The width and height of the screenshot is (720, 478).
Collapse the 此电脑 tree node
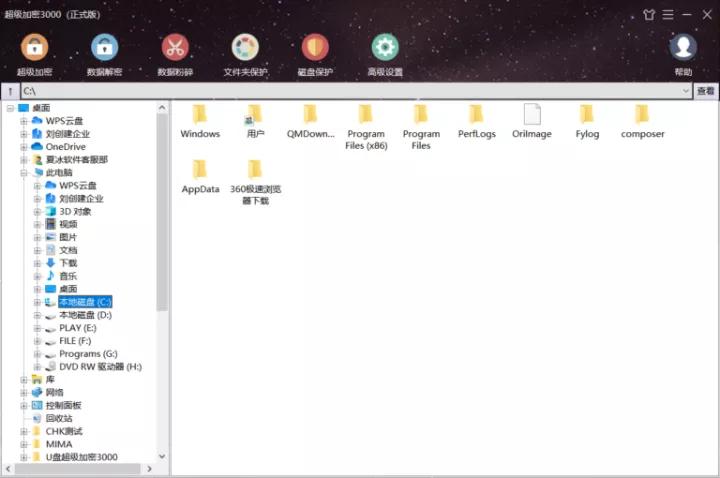pyautogui.click(x=24, y=172)
